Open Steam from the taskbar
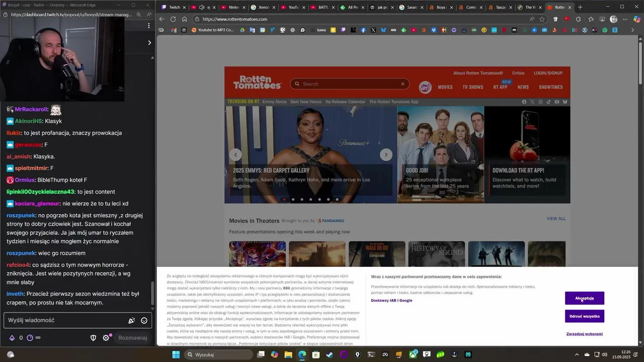The width and height of the screenshot is (644, 362). (x=330, y=354)
